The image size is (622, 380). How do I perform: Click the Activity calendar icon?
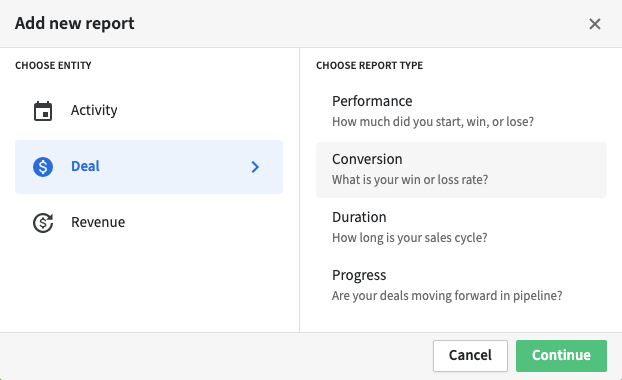click(x=43, y=111)
